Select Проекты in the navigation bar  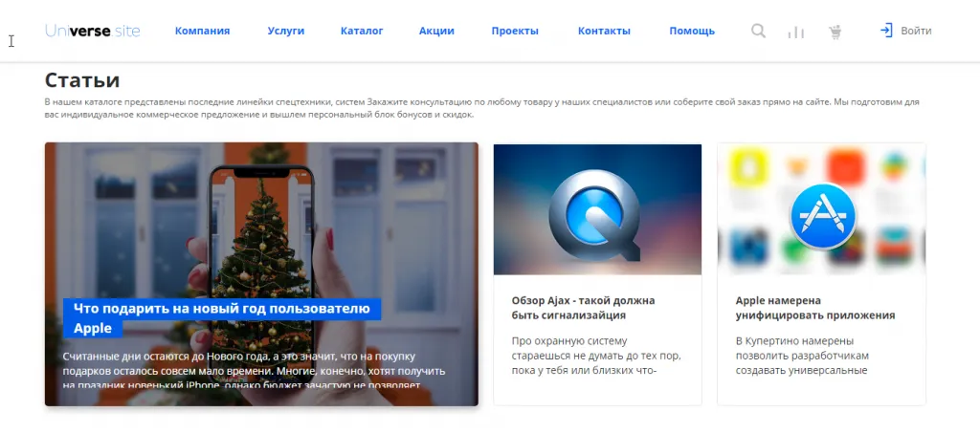click(x=515, y=31)
